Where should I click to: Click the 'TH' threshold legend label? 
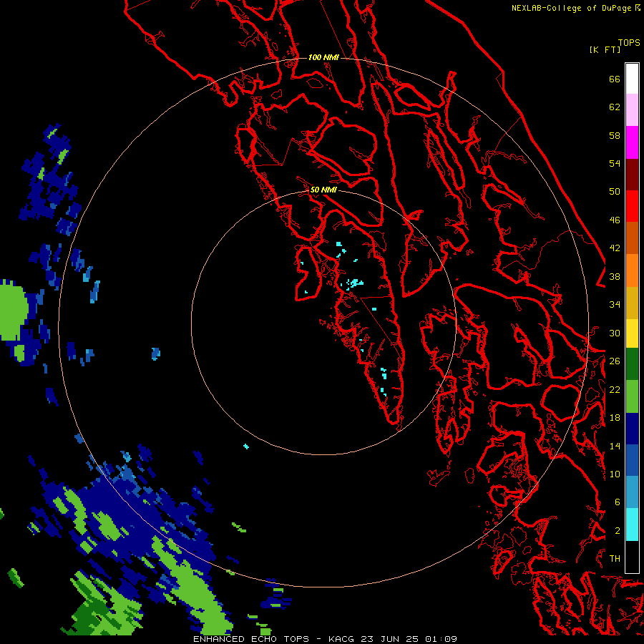tap(615, 559)
